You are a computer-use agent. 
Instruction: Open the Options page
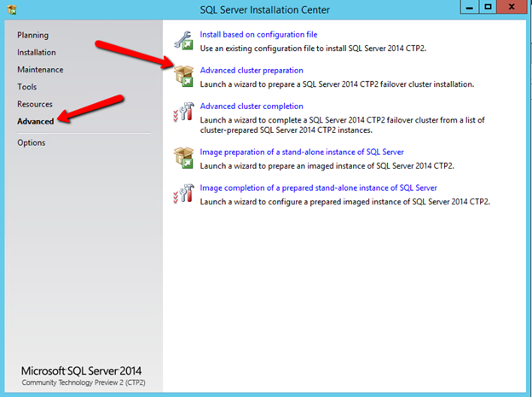tap(31, 142)
